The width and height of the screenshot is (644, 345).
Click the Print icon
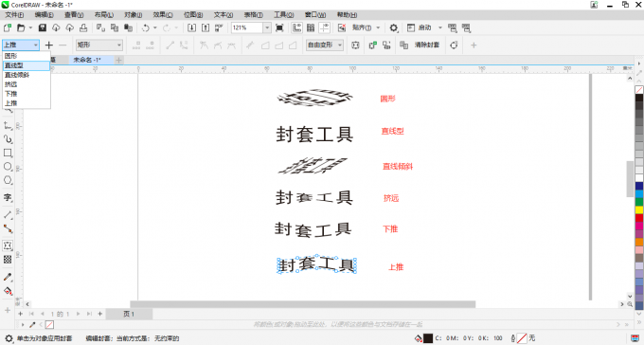tap(83, 28)
